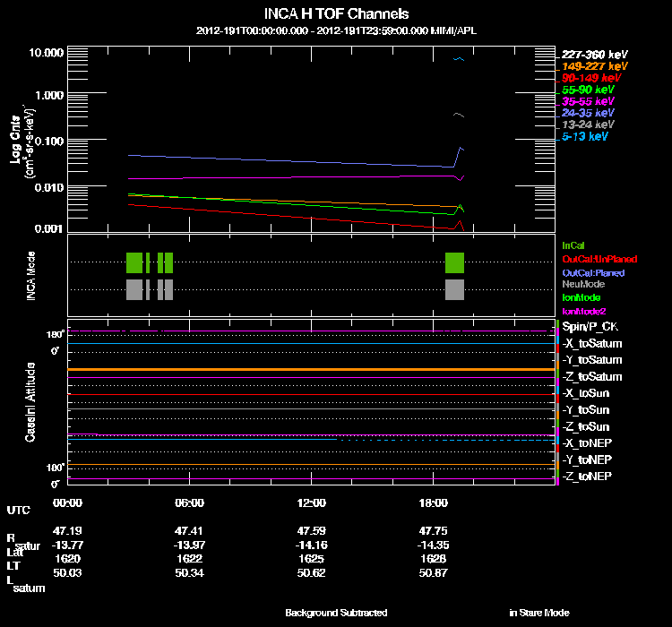672x627 pixels.
Task: Click the 35-55 keV magenta legend label
Action: 589,102
